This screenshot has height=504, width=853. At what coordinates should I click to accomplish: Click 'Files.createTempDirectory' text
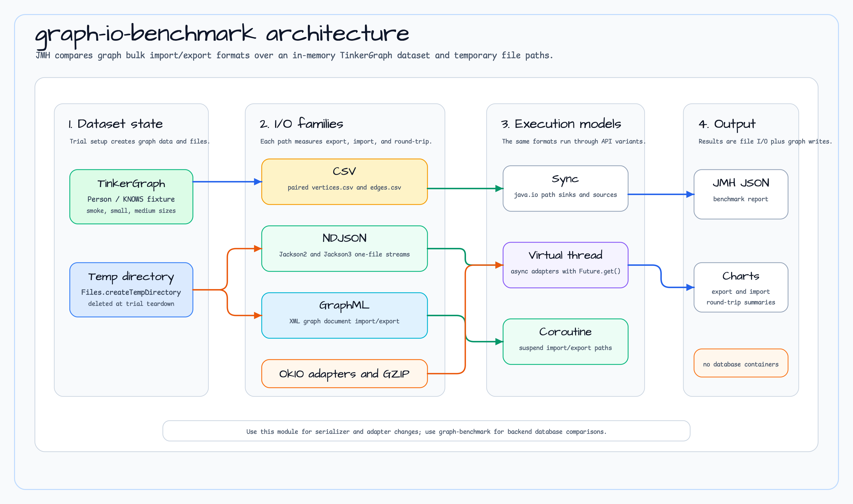[131, 292]
